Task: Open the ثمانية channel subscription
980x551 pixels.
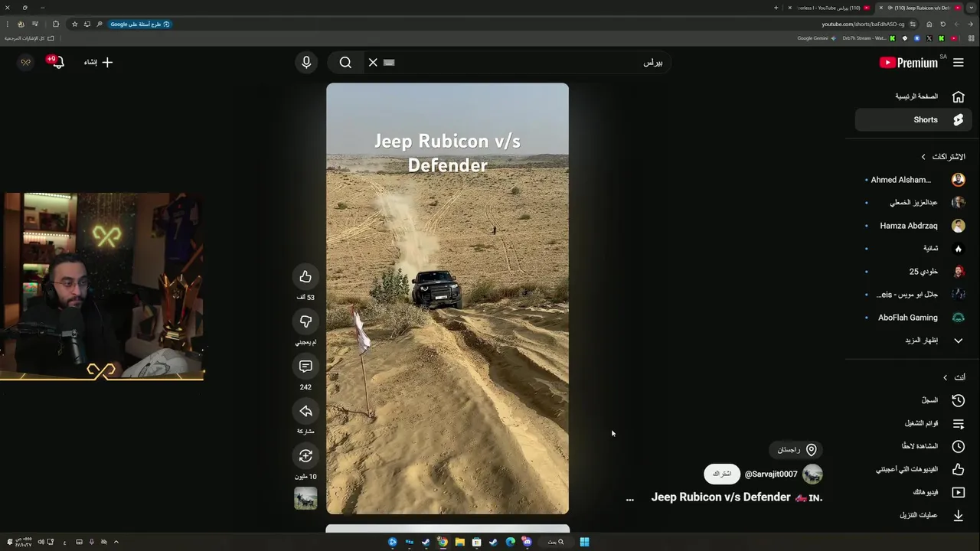Action: point(913,249)
